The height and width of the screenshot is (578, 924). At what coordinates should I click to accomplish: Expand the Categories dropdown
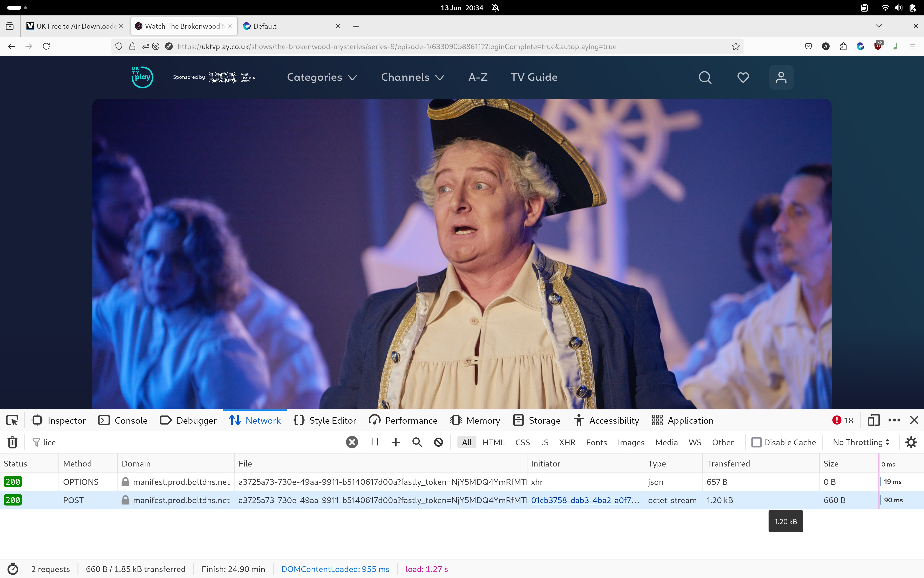click(322, 77)
